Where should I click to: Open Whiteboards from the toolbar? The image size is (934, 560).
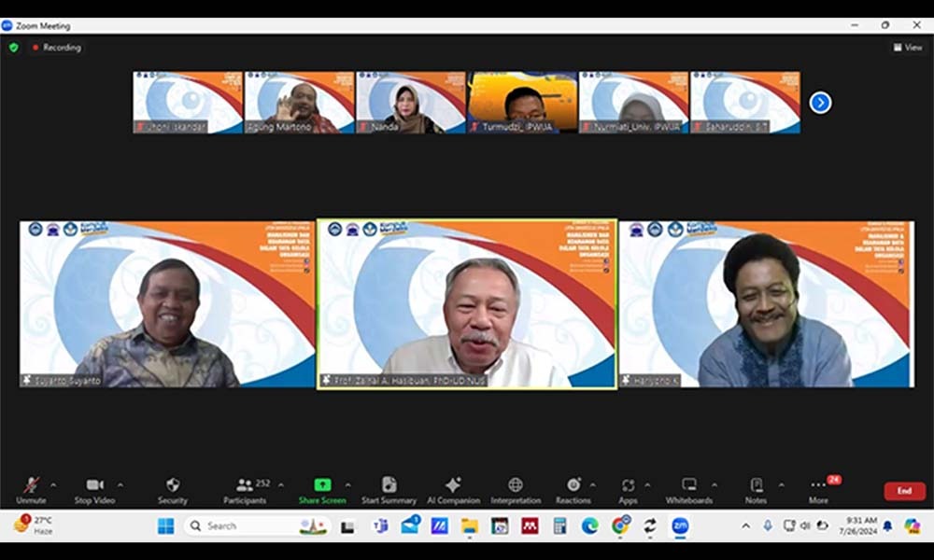pos(689,489)
